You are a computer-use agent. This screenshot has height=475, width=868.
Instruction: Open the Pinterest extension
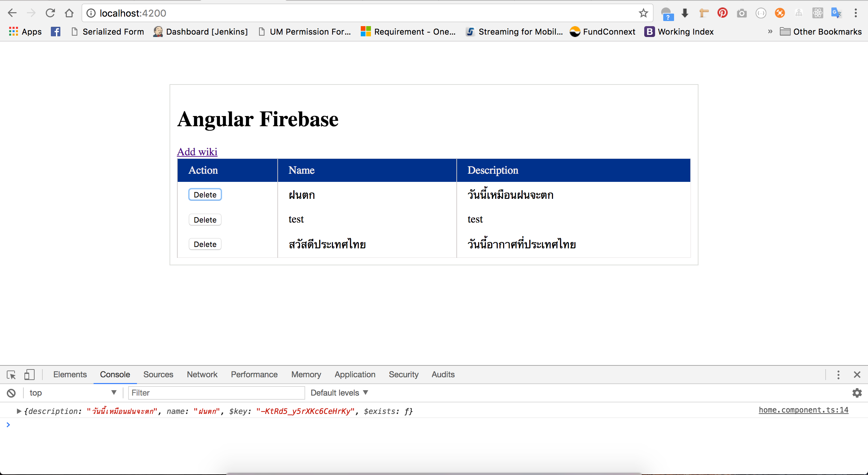722,13
